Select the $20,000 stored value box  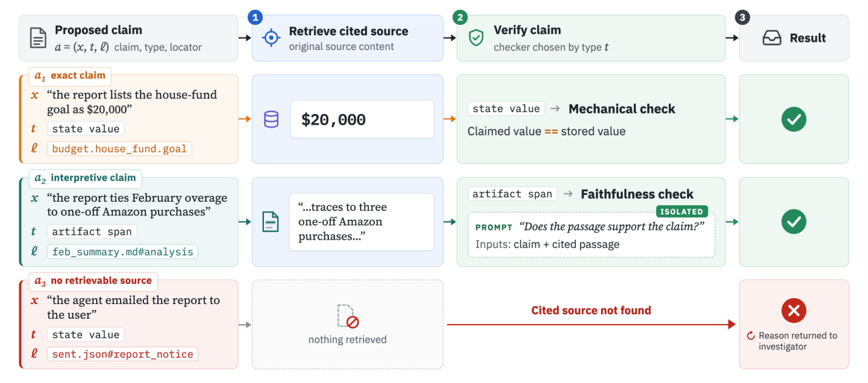point(362,119)
